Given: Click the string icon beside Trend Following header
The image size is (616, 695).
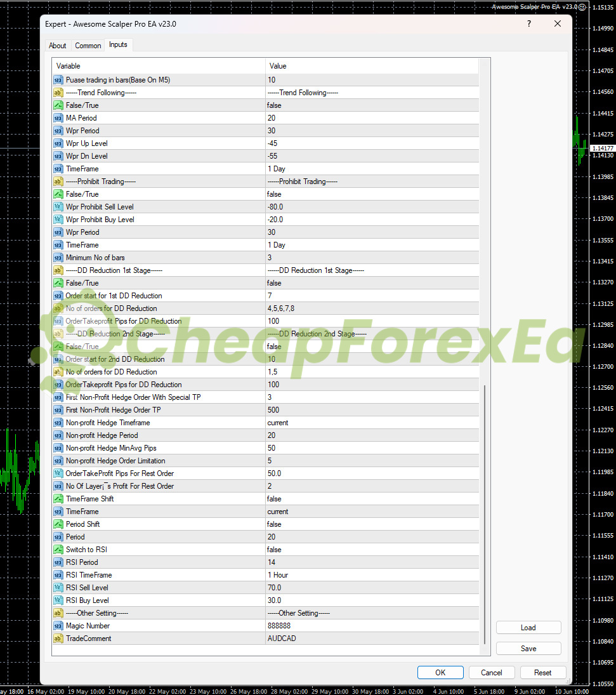Looking at the screenshot, I should 58,93.
